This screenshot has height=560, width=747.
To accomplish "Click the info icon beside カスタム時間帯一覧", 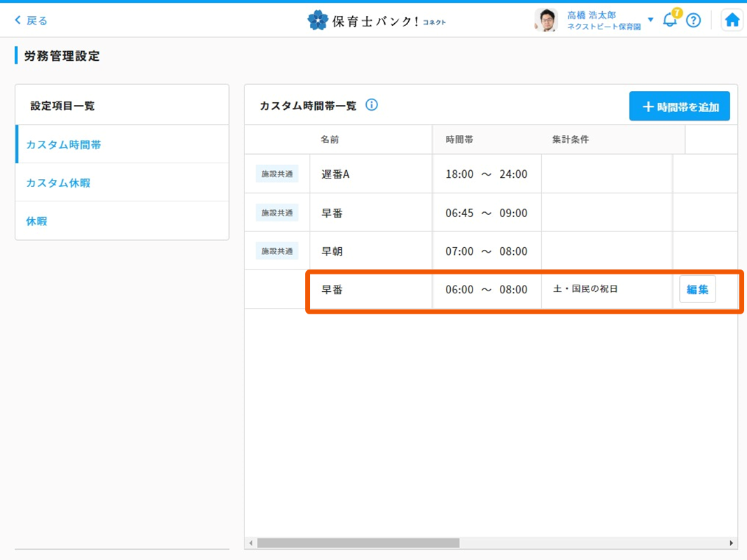I will click(372, 105).
